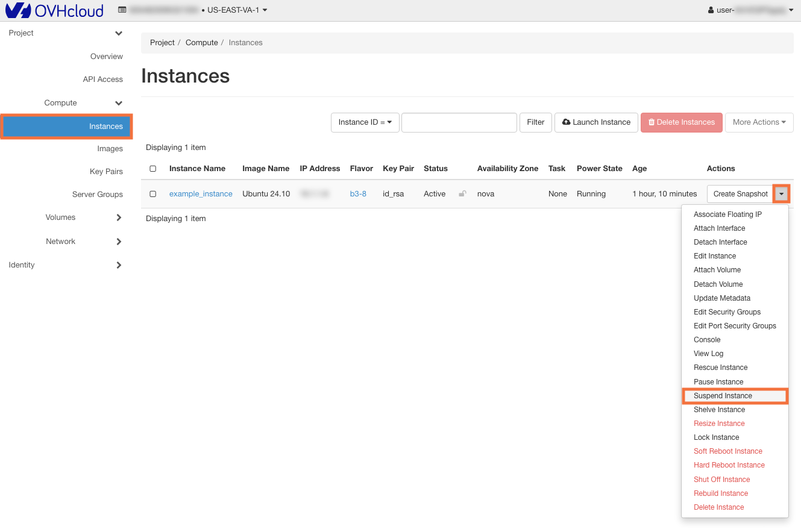
Task: Open the example_instance link
Action: (x=201, y=194)
